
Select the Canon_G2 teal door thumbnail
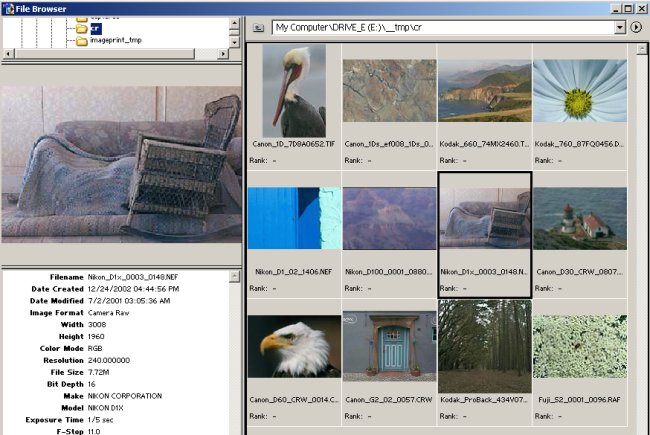[x=390, y=348]
